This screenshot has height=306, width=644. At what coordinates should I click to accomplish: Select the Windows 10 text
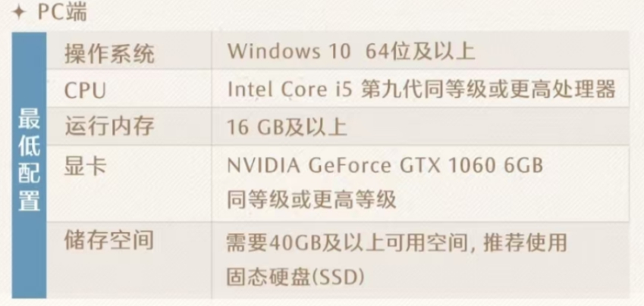coord(288,52)
